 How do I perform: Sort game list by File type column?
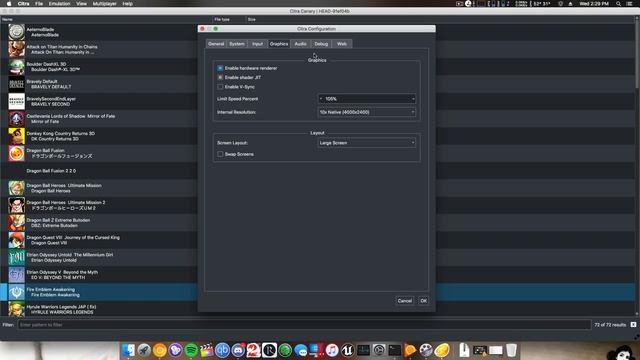point(229,19)
